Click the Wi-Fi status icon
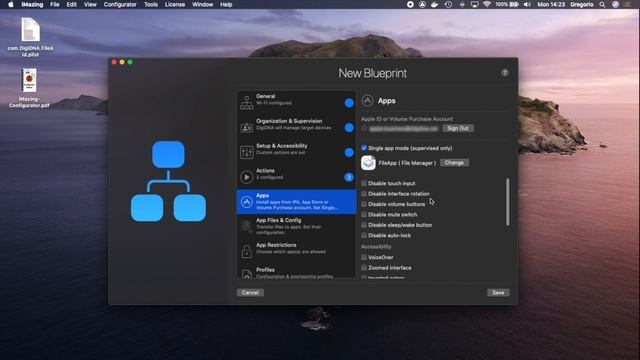 487,4
